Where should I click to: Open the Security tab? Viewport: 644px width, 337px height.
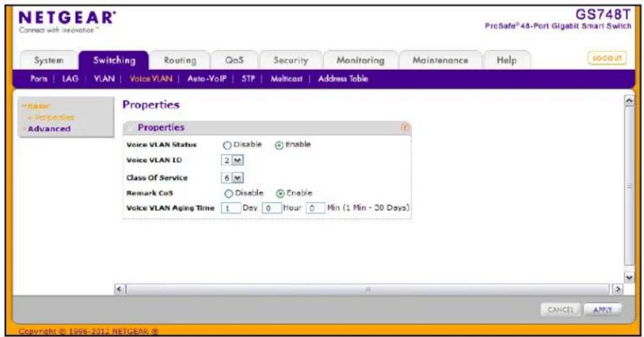pos(291,60)
